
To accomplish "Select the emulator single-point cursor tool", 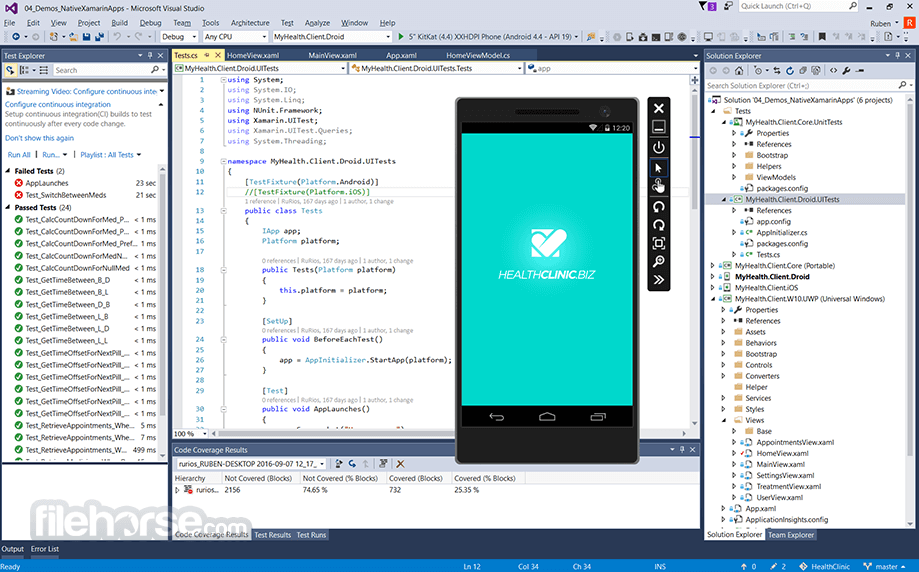I will tap(659, 168).
